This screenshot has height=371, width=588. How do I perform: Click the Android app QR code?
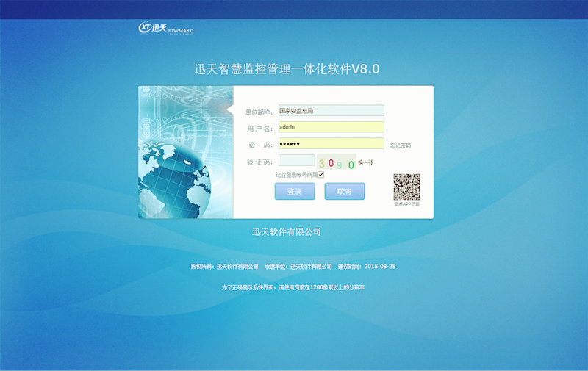tap(406, 187)
